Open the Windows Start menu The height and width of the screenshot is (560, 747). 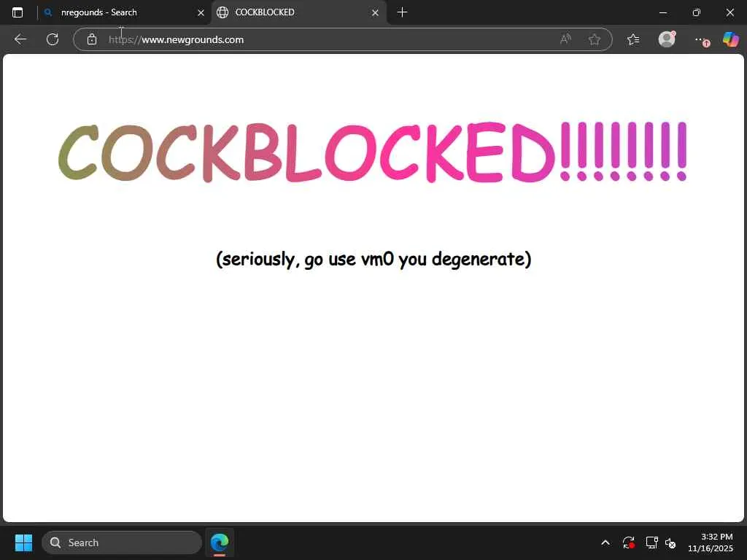tap(23, 542)
